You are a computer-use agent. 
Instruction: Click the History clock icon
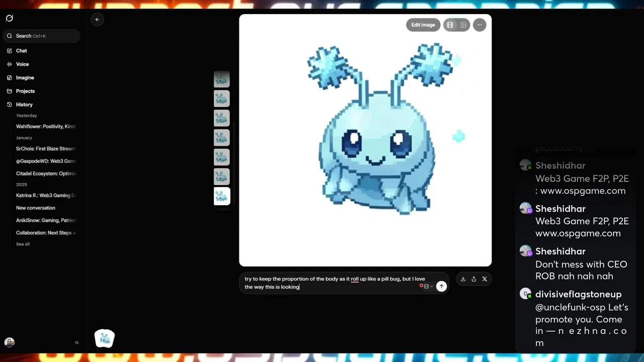10,105
